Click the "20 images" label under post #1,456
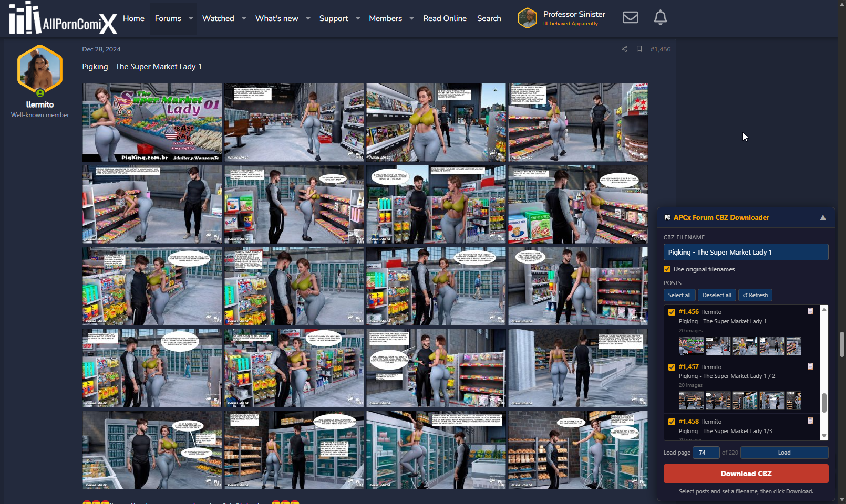Viewport: 846px width, 504px height. [x=690, y=331]
